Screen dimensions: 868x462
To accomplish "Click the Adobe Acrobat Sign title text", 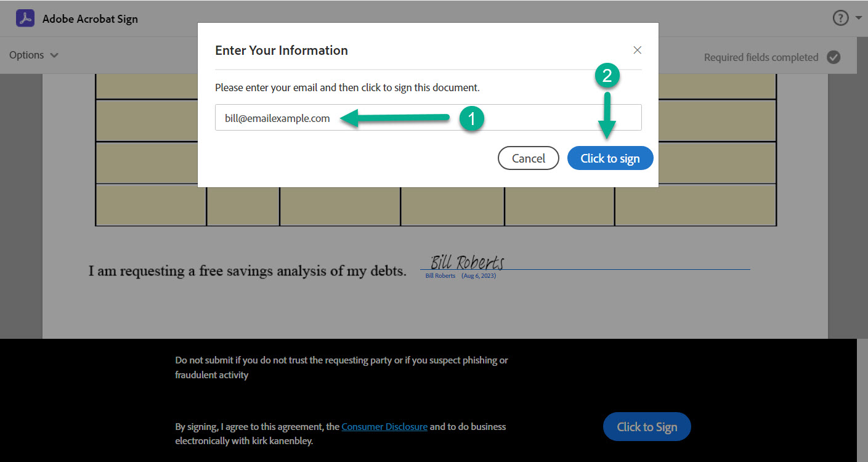I will (x=90, y=18).
